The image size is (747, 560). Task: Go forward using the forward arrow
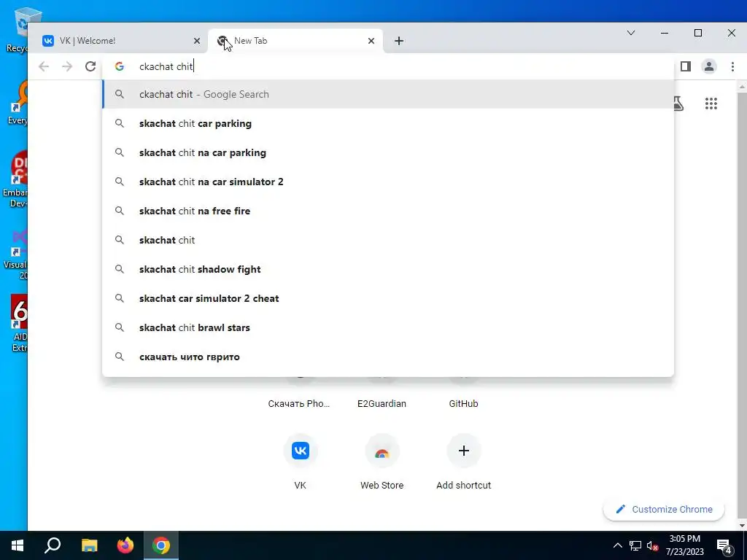pyautogui.click(x=67, y=66)
